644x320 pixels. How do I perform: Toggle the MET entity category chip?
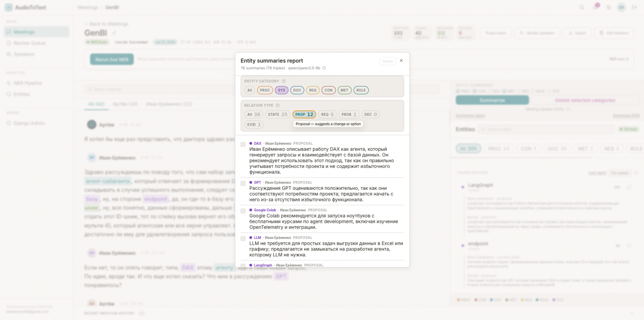tap(345, 90)
